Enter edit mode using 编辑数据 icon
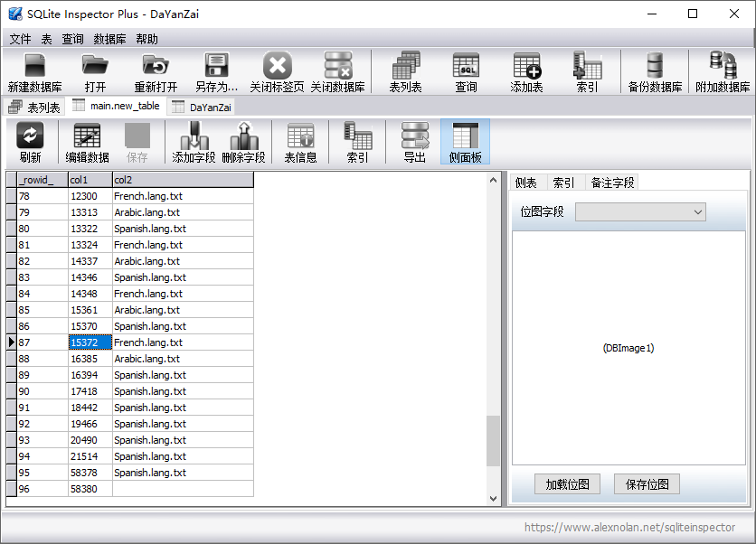 tap(87, 142)
